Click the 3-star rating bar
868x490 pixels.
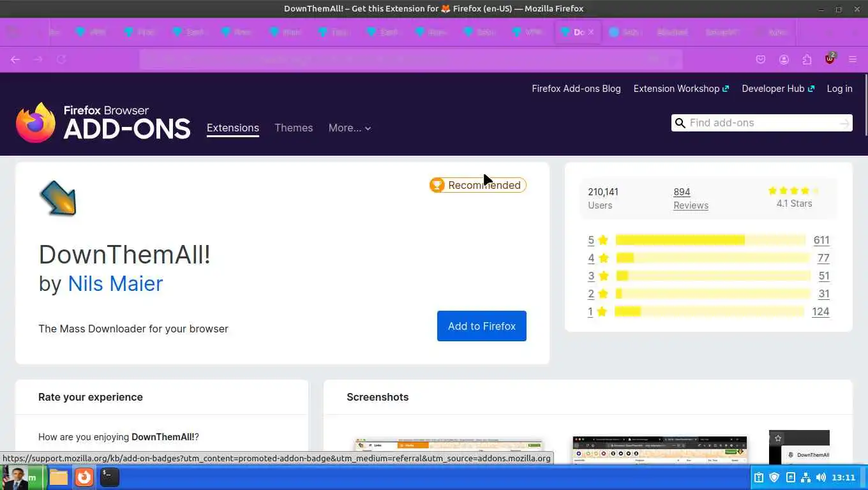(x=714, y=276)
